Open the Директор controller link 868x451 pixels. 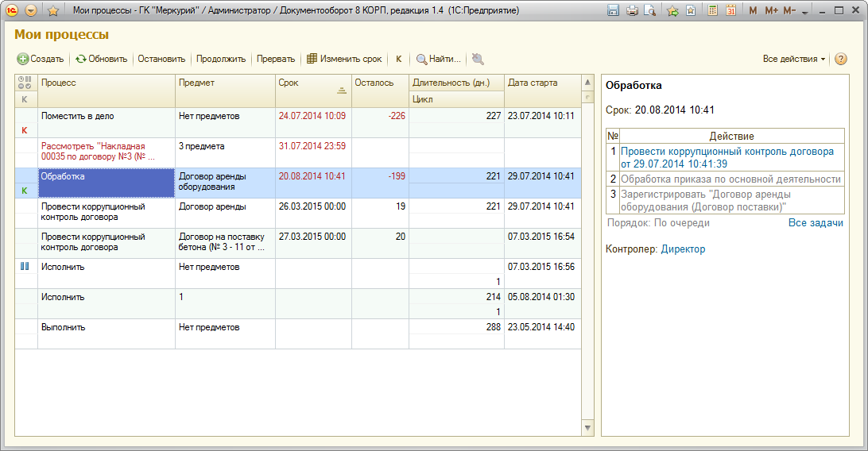click(x=683, y=249)
